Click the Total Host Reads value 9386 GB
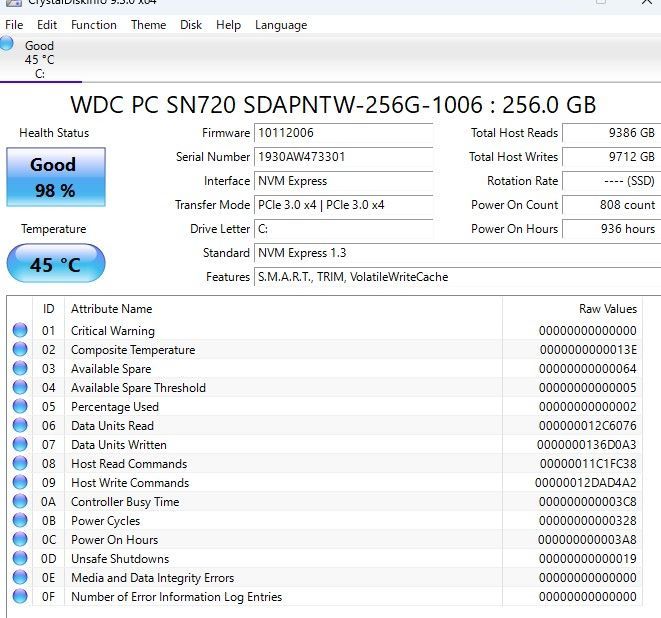Image resolution: width=661 pixels, height=618 pixels. 611,133
